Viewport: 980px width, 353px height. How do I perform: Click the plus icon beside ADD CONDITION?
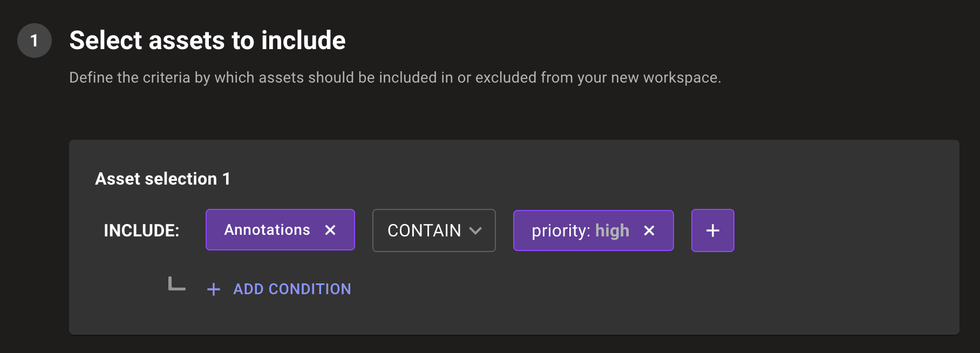point(214,289)
